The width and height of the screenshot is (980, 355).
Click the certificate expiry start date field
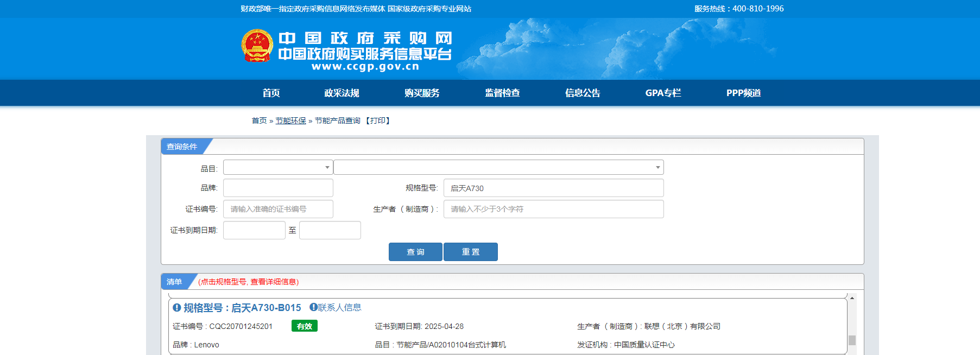coord(254,230)
